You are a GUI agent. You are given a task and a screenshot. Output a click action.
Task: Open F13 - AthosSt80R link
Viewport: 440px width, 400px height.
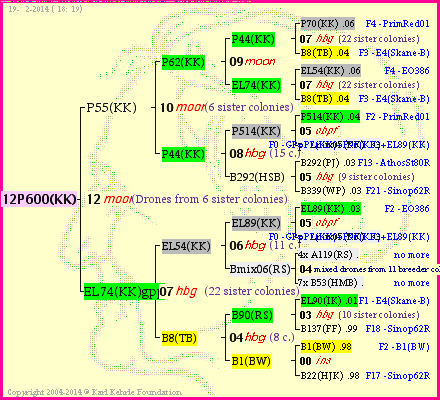[x=394, y=163]
